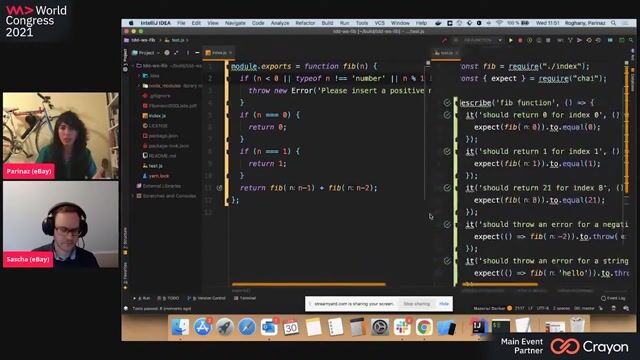The width and height of the screenshot is (640, 360).
Task: Select index.js in the project tree
Action: (154, 116)
